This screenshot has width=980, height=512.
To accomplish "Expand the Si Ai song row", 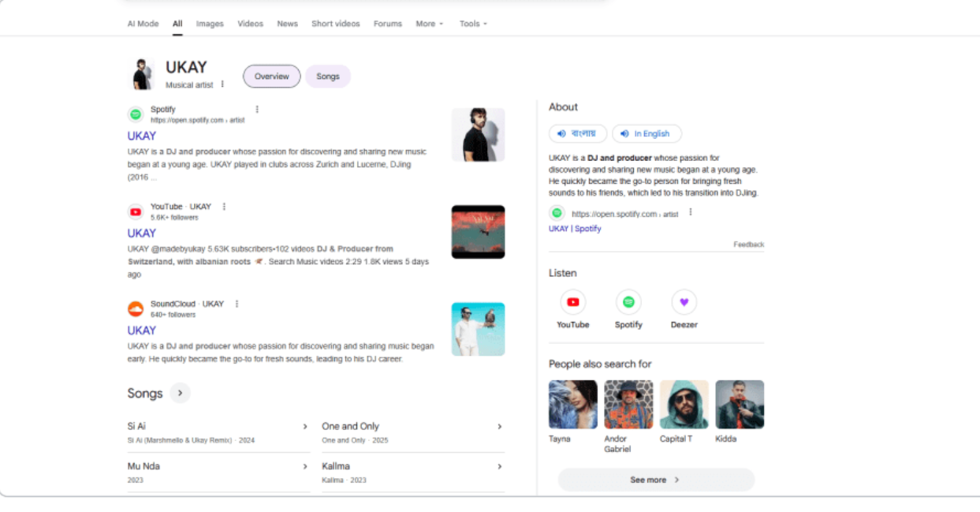I will [x=305, y=427].
